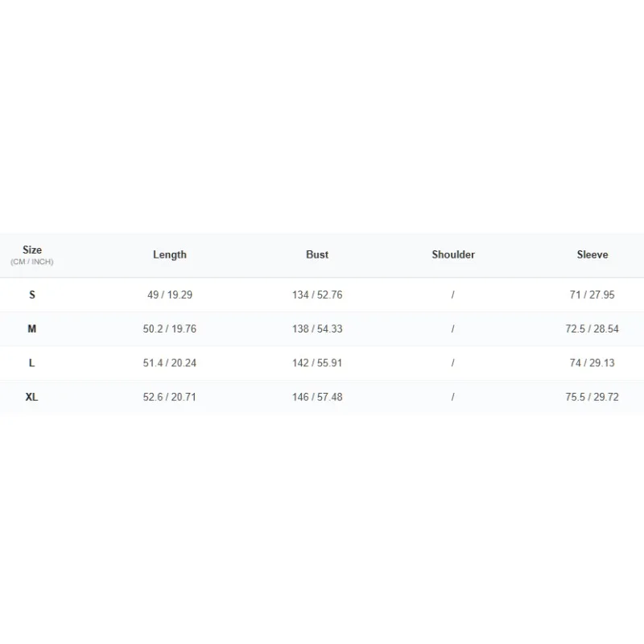
Task: Click length value 51.4 / 20.24
Action: tap(170, 363)
